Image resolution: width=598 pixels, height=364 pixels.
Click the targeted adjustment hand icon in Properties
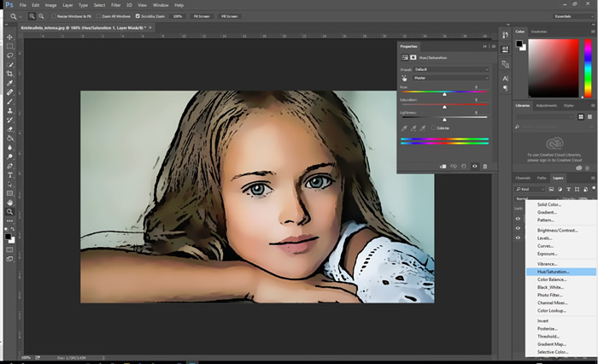[x=404, y=78]
